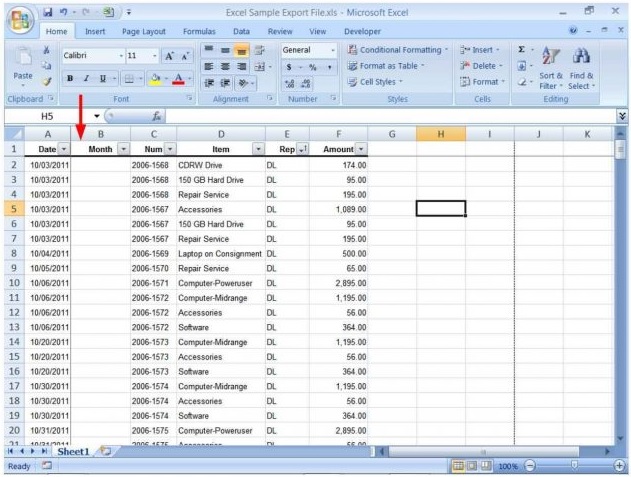Screen dimensions: 631x477
Task: Open the Date column filter dropdown
Action: click(x=64, y=148)
